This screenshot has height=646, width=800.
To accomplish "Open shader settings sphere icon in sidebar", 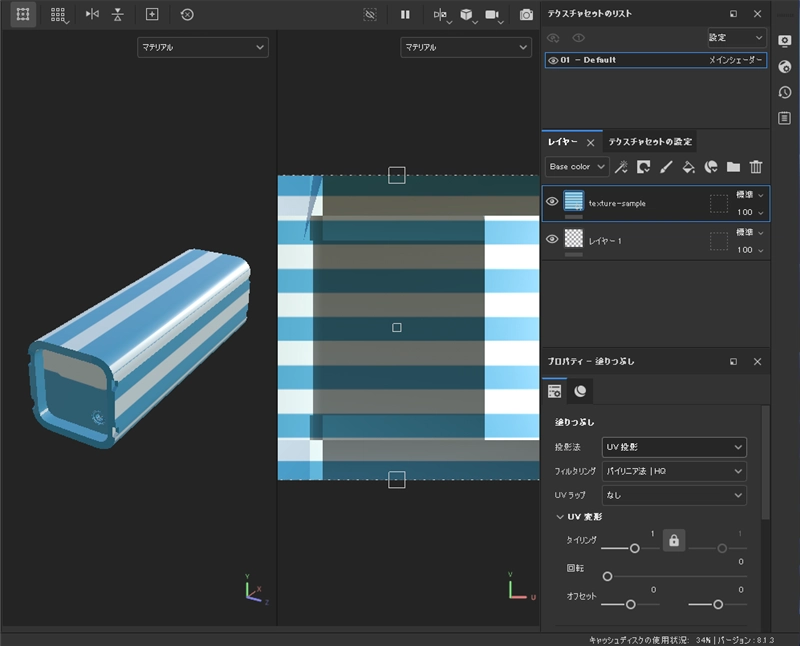I will pyautogui.click(x=785, y=66).
